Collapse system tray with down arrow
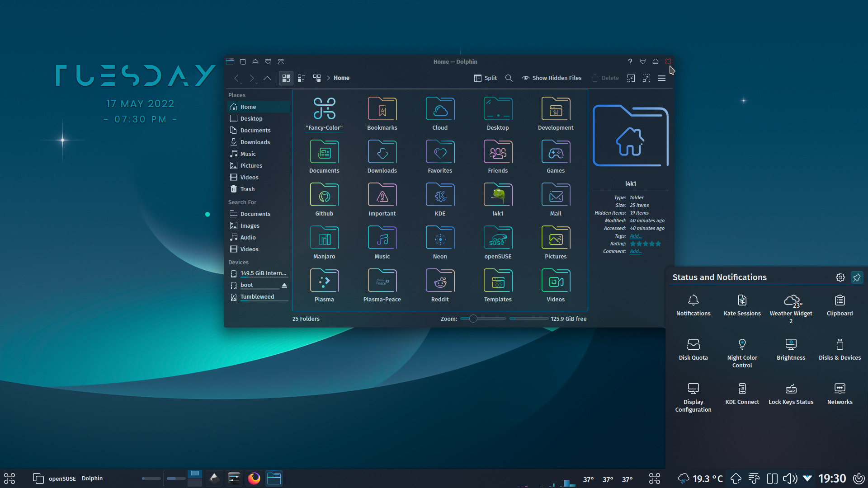The height and width of the screenshot is (488, 868). [x=807, y=478]
